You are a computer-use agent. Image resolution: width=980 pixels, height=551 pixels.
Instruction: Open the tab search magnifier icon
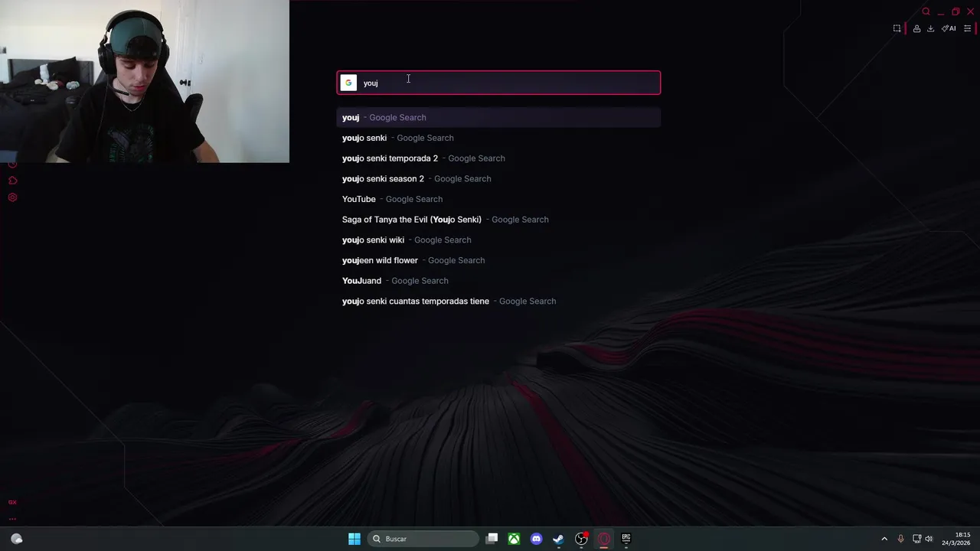coord(926,11)
